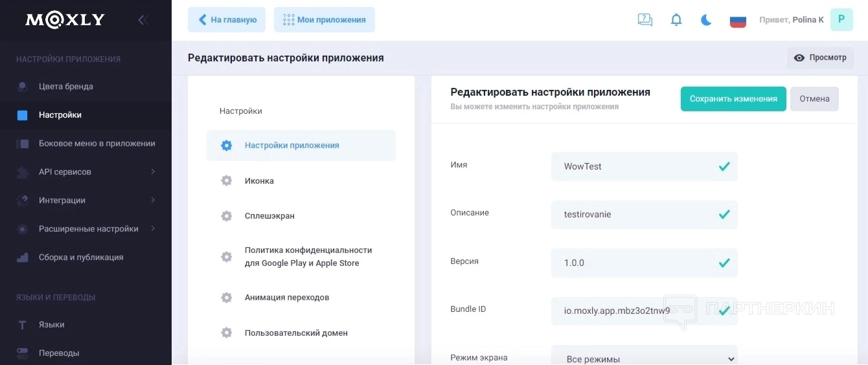Viewport: 868px width, 365px height.
Task: Click the Версия field containing 1.0.0
Action: [645, 263]
